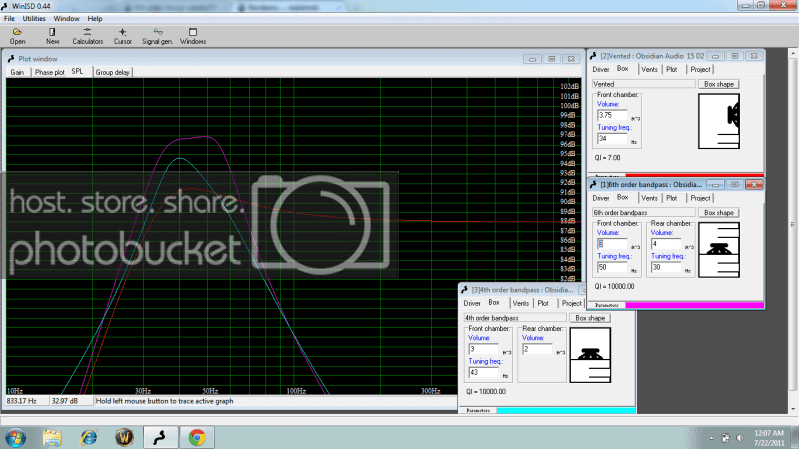This screenshot has width=799, height=449.
Task: Click the 6th order bandpass box type field
Action: click(x=643, y=213)
